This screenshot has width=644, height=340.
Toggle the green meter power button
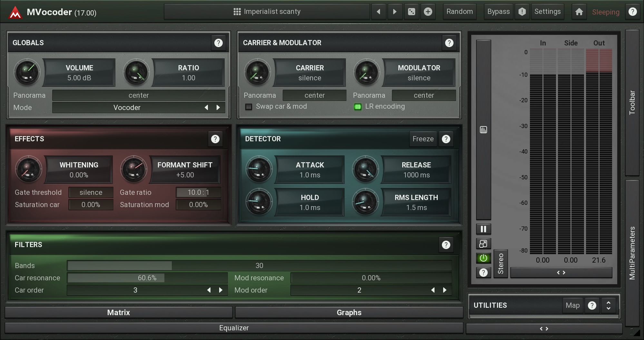pyautogui.click(x=483, y=258)
